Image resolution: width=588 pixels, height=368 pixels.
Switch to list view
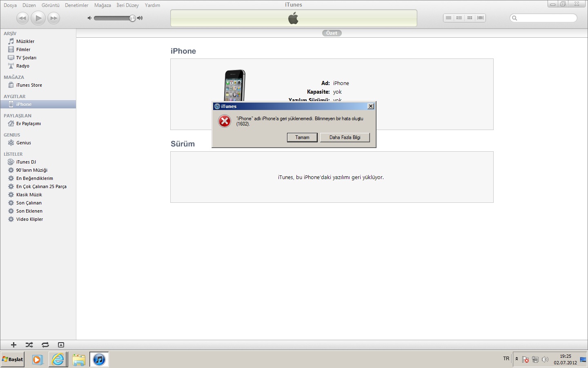[448, 18]
